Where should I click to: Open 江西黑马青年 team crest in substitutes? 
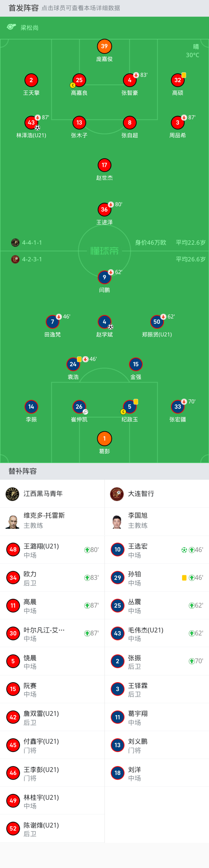click(x=12, y=494)
